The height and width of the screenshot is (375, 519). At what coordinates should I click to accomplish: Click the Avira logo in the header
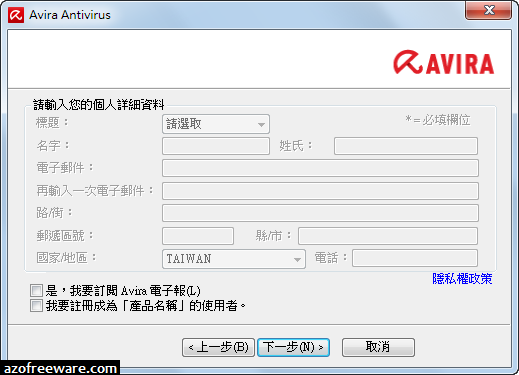tap(444, 62)
